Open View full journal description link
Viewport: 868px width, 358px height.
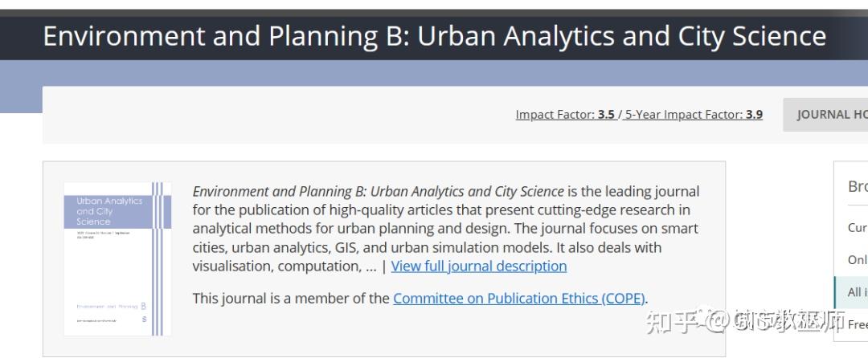click(x=478, y=266)
